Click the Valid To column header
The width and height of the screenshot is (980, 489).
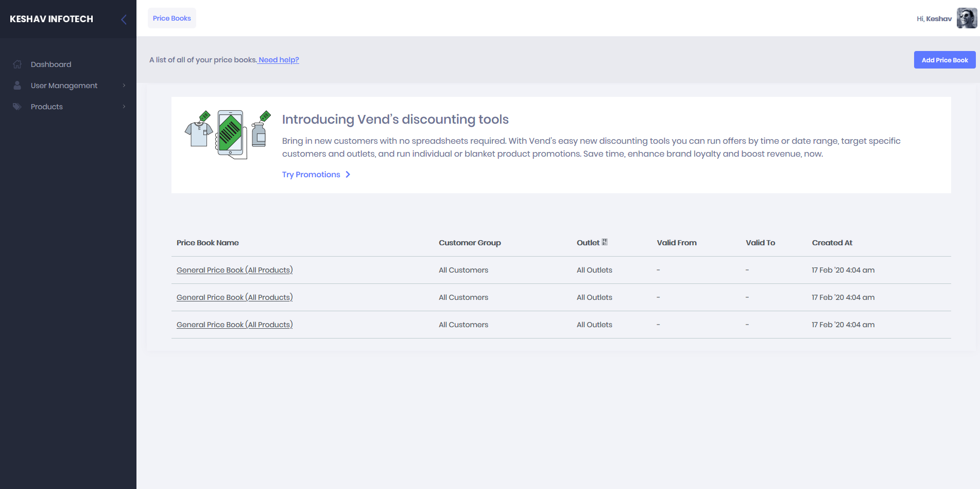click(760, 243)
